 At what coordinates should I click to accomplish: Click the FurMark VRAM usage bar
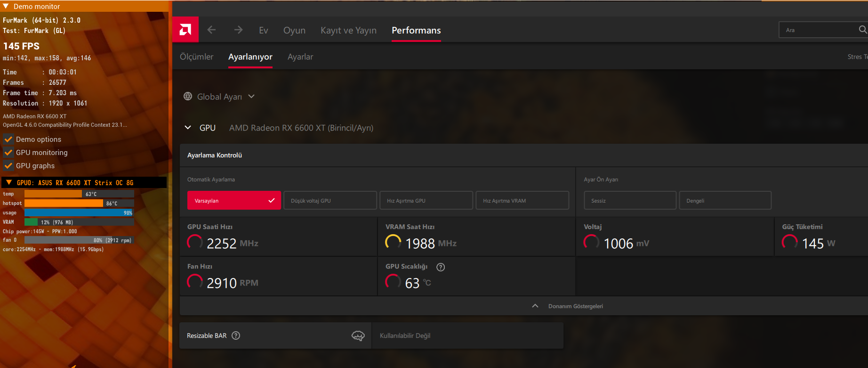(x=79, y=222)
